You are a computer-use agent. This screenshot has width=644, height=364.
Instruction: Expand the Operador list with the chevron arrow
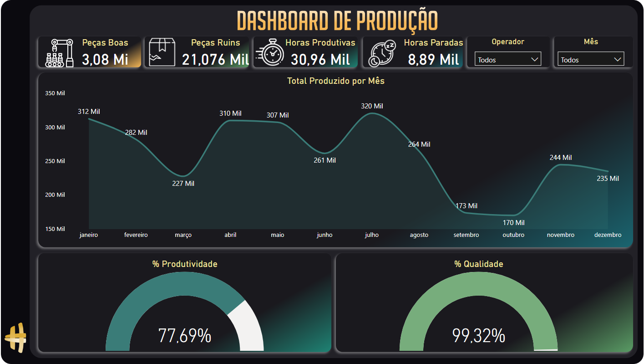[535, 59]
